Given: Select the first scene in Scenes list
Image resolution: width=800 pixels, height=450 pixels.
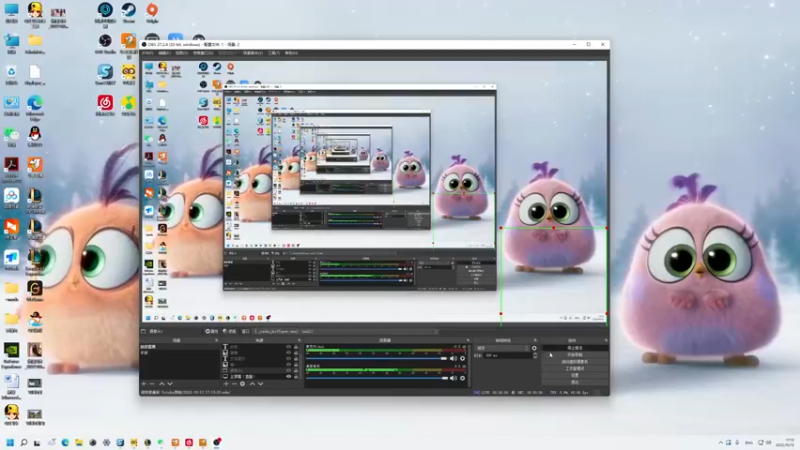Looking at the screenshot, I should click(180, 346).
